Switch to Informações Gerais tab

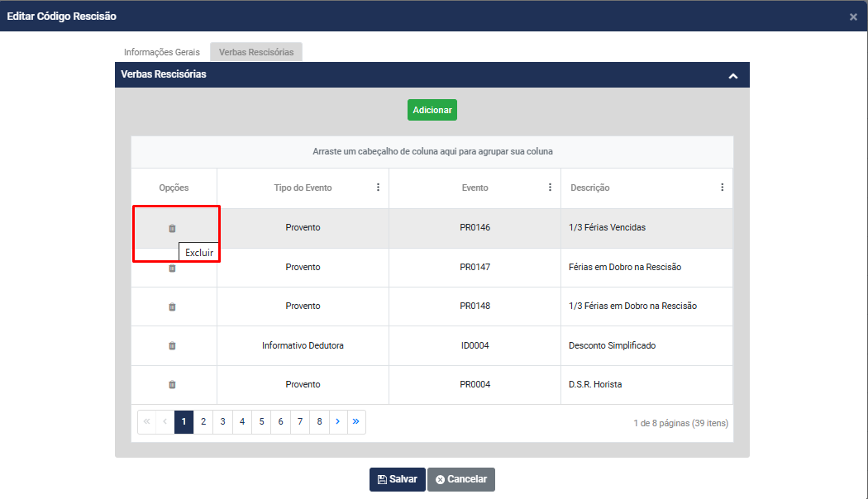[162, 52]
